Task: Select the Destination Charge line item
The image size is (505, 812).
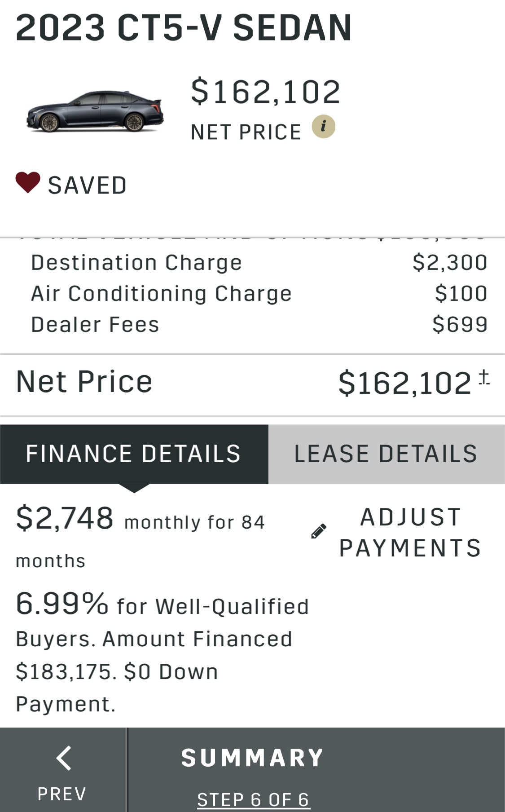Action: click(136, 263)
